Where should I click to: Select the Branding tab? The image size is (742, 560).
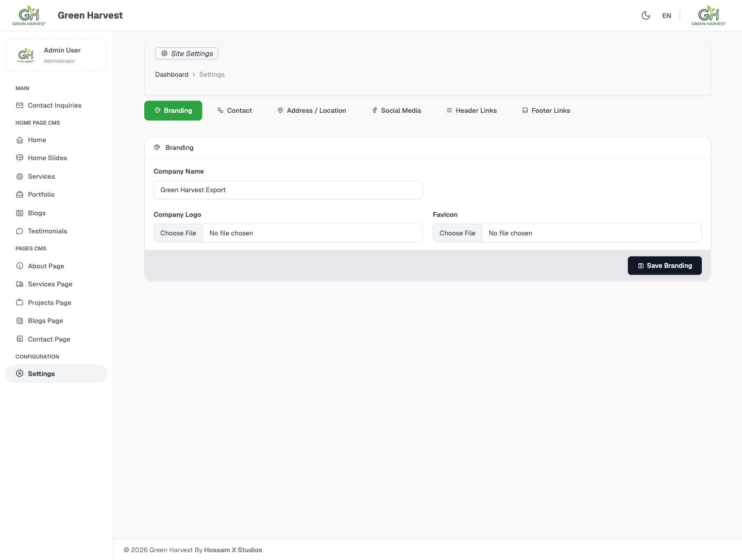click(x=173, y=110)
